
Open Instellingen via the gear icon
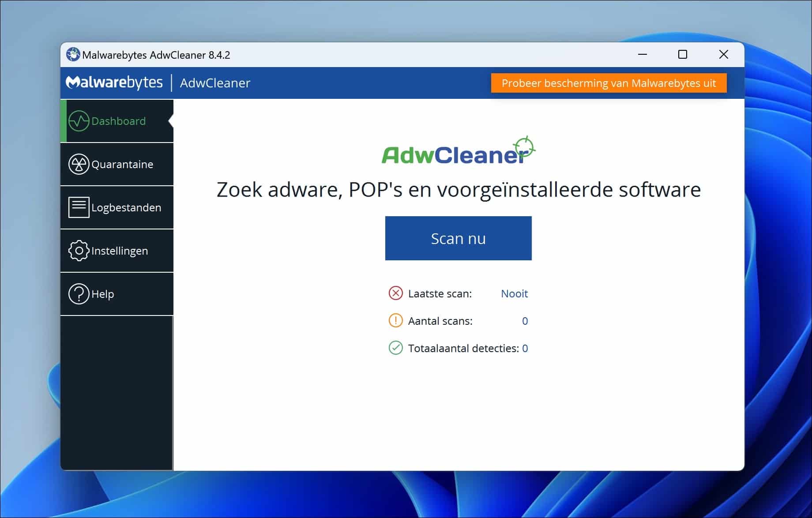pyautogui.click(x=79, y=250)
